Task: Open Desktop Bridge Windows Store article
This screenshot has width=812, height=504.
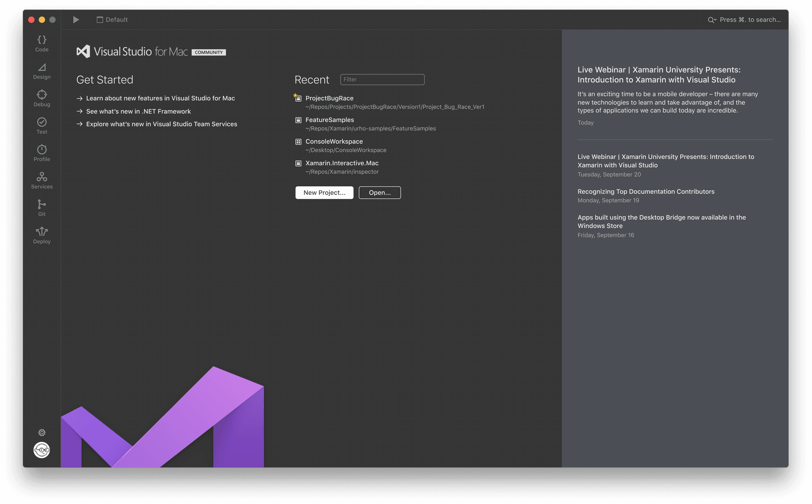Action: point(661,222)
